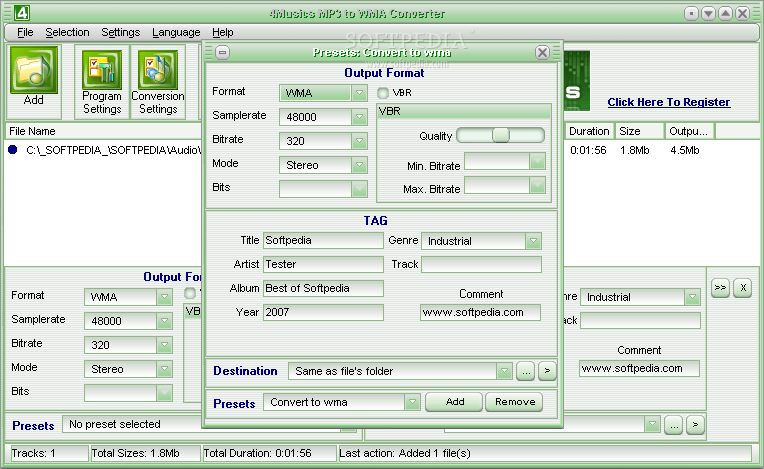Click the green banner image beside register link
This screenshot has width=764, height=469.
point(577,80)
